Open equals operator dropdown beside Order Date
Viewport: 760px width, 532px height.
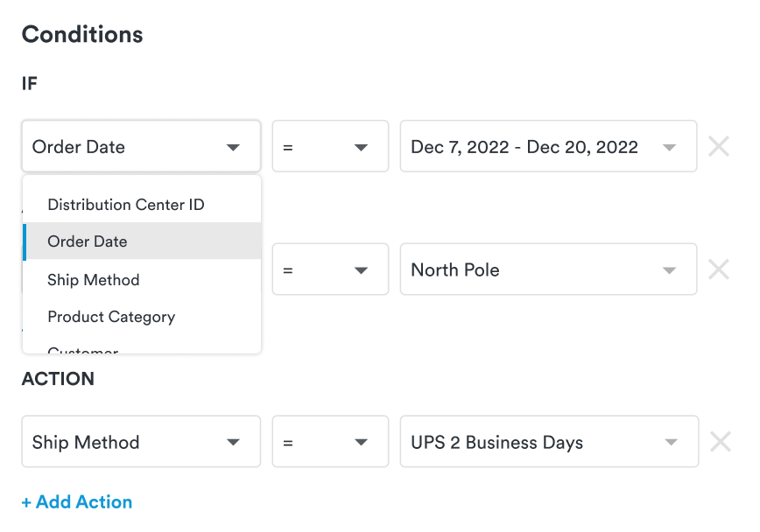tap(330, 146)
